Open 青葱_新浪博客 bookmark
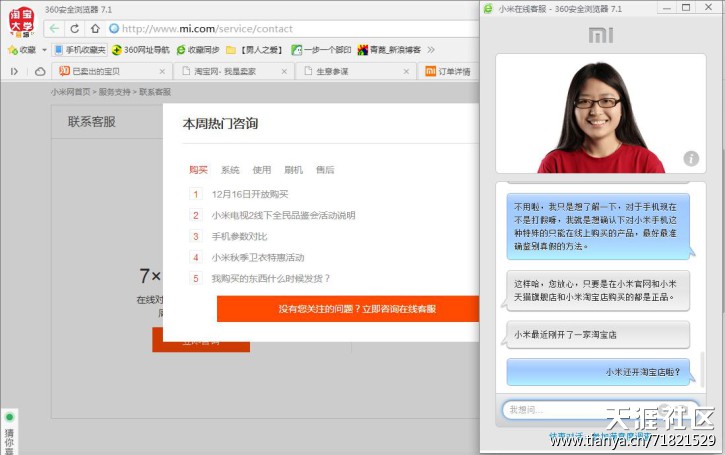This screenshot has height=455, width=725. pos(389,50)
